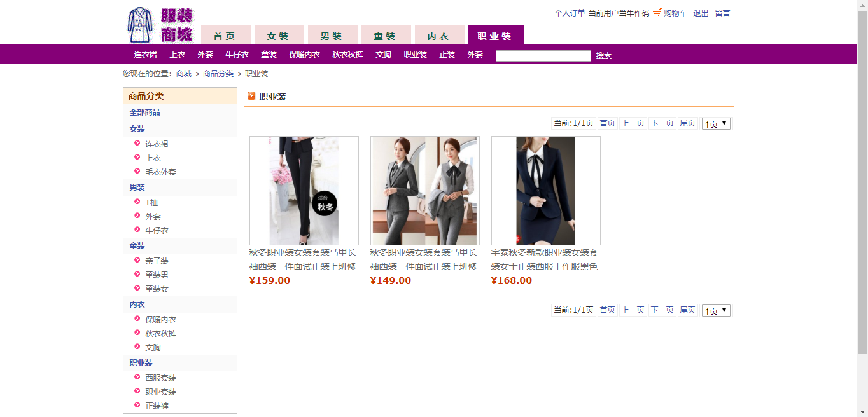Screen dimensions: 868x417
Task: Click the pink bullet beside 正装裤
Action: (x=137, y=405)
